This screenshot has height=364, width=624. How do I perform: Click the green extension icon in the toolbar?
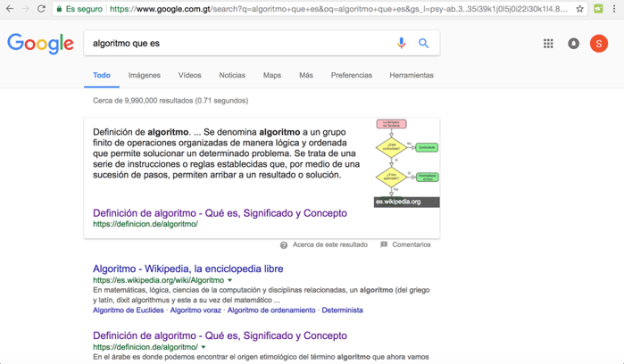click(598, 9)
